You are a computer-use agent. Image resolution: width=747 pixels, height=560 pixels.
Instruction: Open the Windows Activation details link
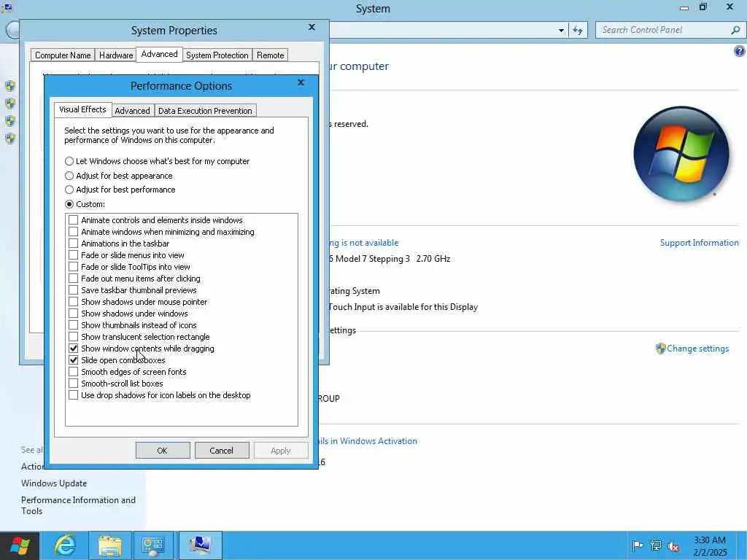pyautogui.click(x=368, y=441)
